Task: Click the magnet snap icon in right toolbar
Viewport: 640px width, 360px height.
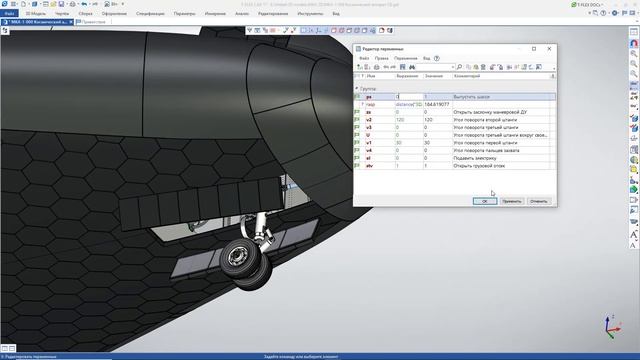Action: (x=634, y=43)
